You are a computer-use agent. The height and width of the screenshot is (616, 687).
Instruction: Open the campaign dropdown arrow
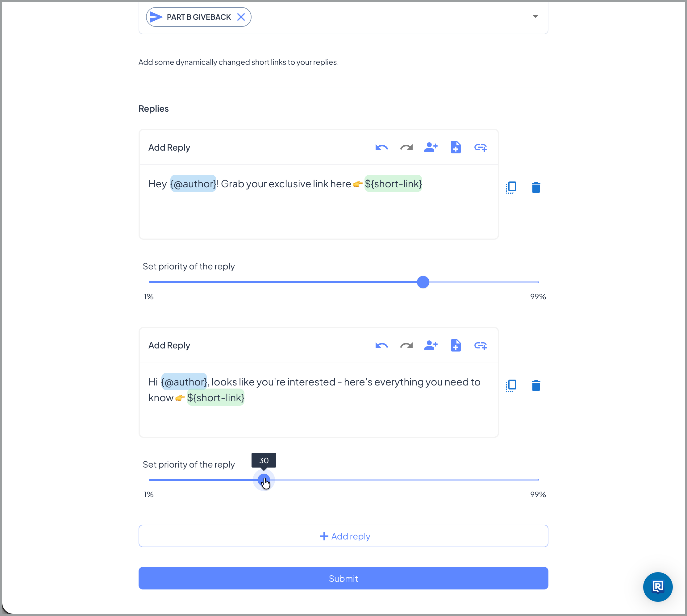coord(535,16)
